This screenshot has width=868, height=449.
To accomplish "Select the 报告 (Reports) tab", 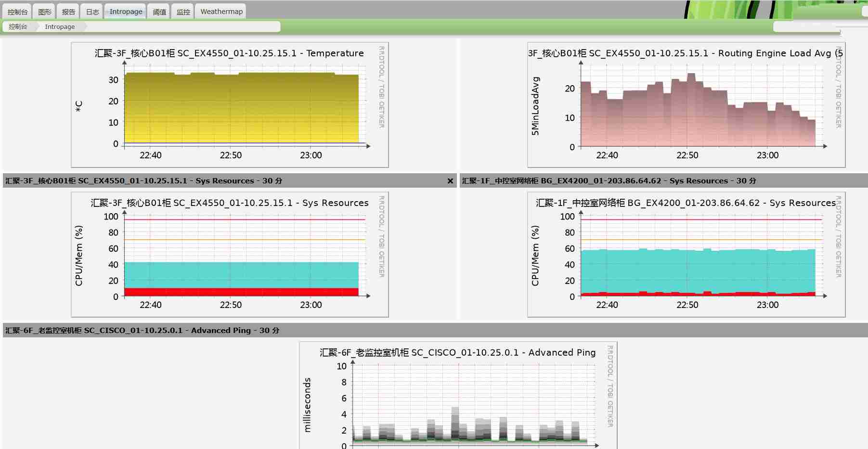I will 68,11.
